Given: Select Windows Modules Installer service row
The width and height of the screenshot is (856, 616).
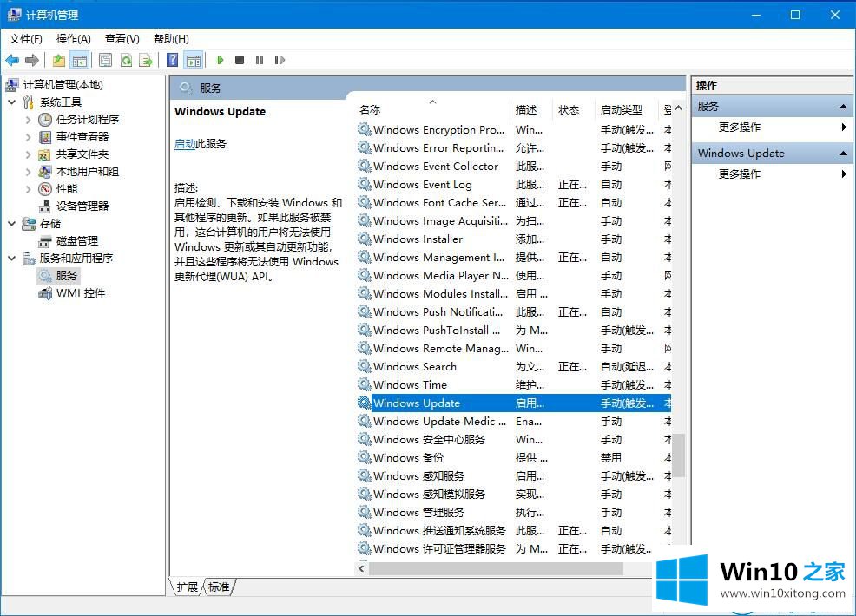Looking at the screenshot, I should click(514, 294).
